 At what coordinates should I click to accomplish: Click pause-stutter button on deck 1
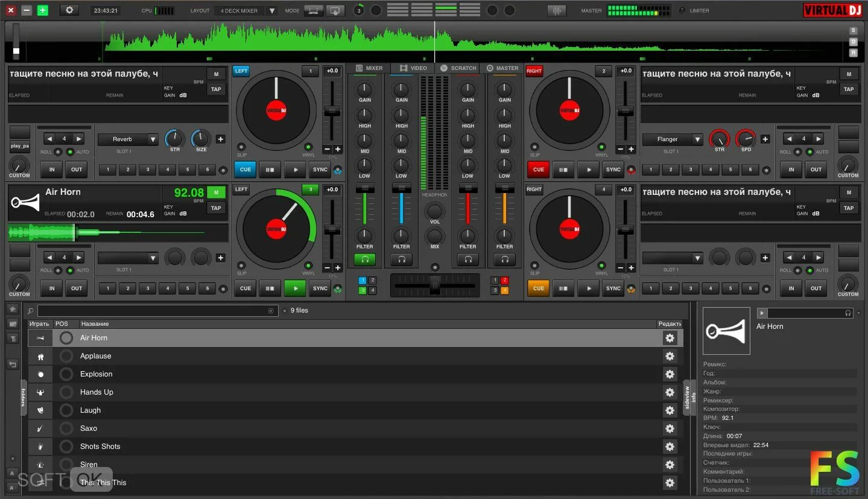click(x=270, y=170)
